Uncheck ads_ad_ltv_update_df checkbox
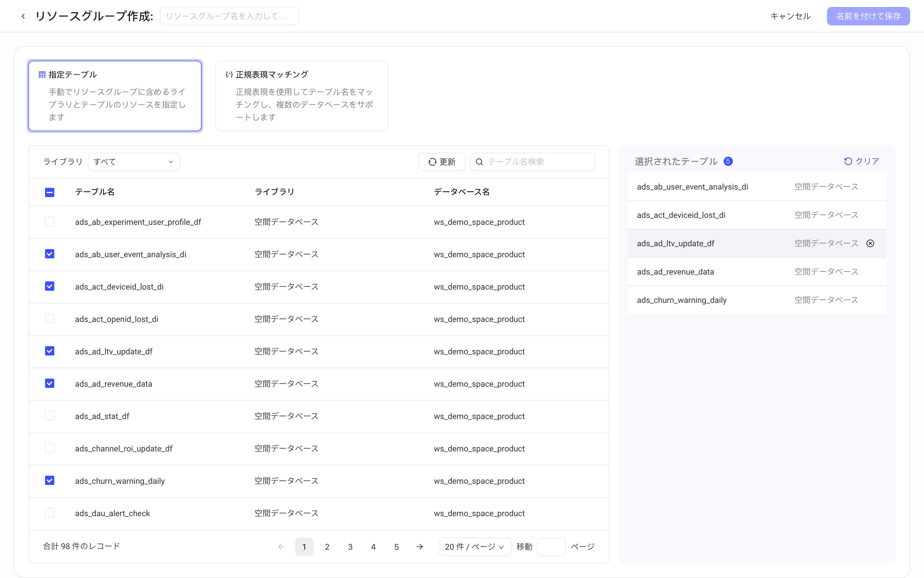The width and height of the screenshot is (924, 578). pos(50,351)
